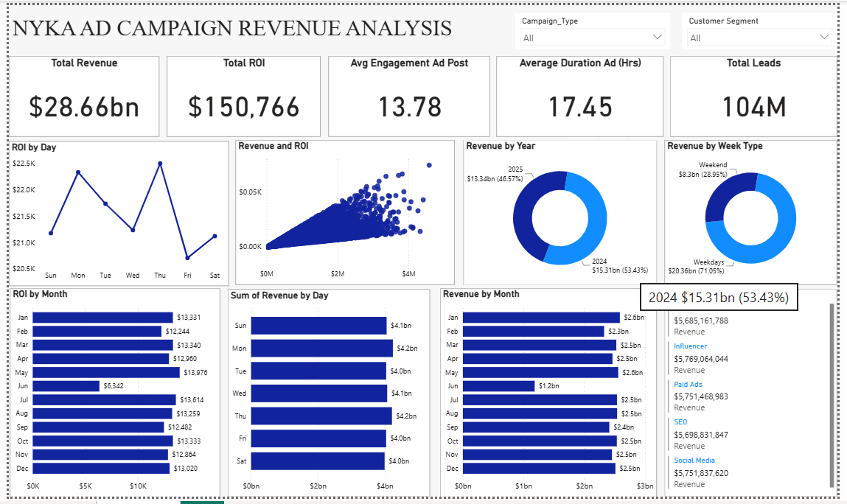The height and width of the screenshot is (504, 847).
Task: Click the May bar in ROI by Month
Action: 106,372
